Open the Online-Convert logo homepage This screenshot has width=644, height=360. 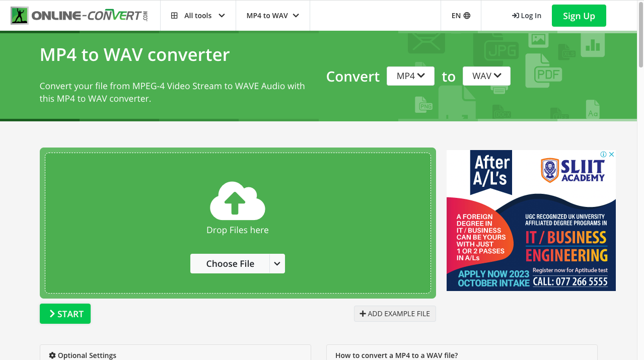(x=80, y=16)
